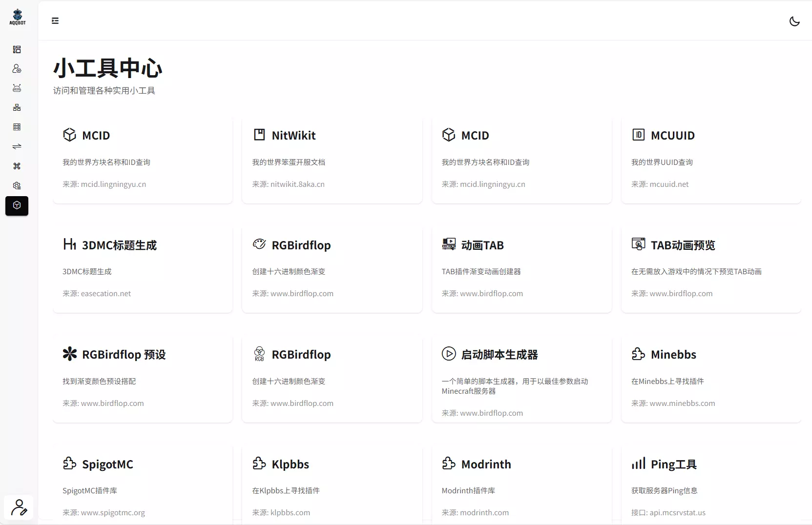Open the 3DMC标题生成 card title

[x=119, y=245]
